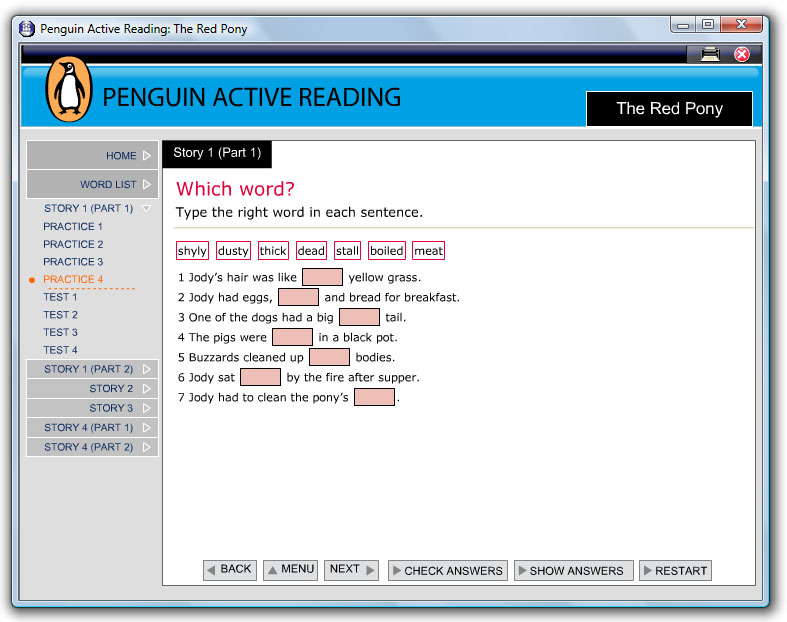Image resolution: width=787 pixels, height=622 pixels.
Task: Click the Back button
Action: (229, 570)
